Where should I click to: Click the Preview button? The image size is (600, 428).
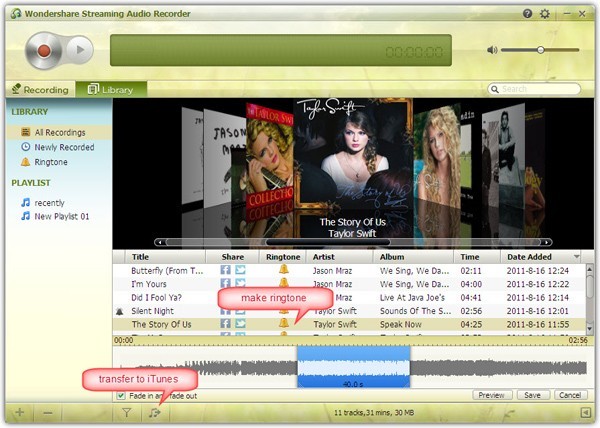pos(491,395)
